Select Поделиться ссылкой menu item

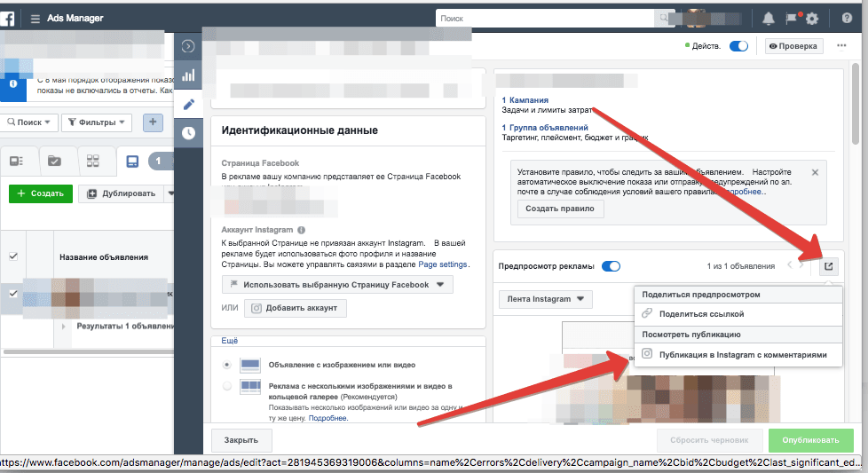click(x=738, y=313)
